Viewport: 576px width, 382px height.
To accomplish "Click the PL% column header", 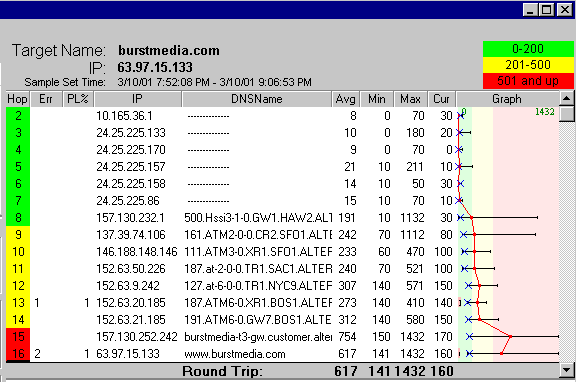I will tap(78, 99).
